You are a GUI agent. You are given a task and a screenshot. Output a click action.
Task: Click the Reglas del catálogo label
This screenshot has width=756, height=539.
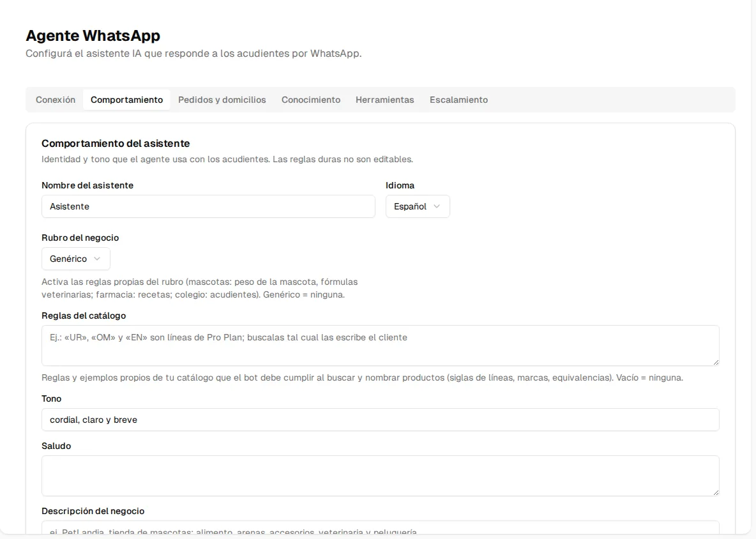click(84, 315)
